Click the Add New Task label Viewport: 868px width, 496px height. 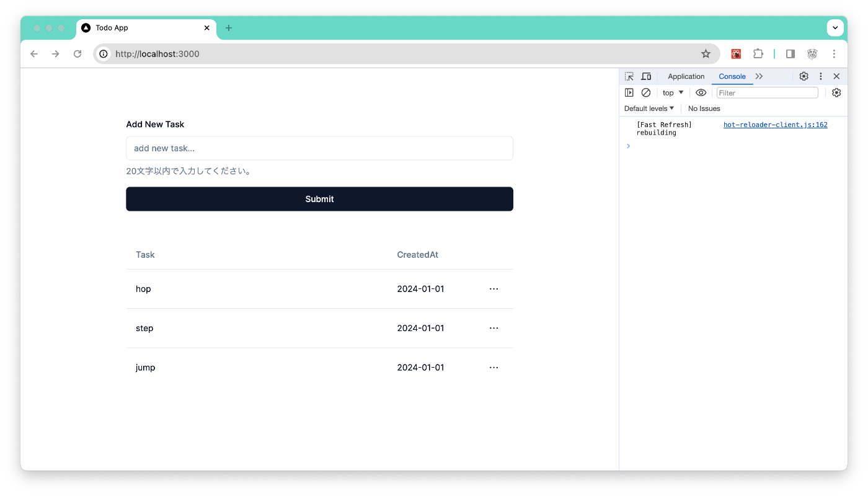point(155,124)
